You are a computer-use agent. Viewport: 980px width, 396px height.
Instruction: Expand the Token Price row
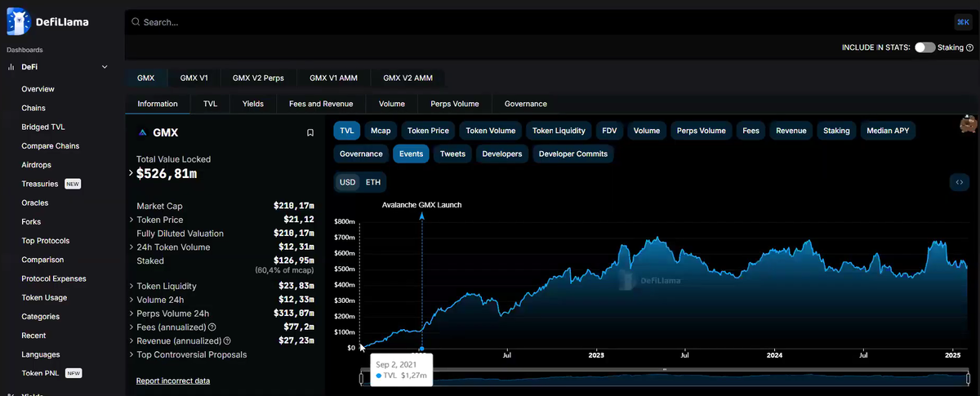tap(131, 220)
